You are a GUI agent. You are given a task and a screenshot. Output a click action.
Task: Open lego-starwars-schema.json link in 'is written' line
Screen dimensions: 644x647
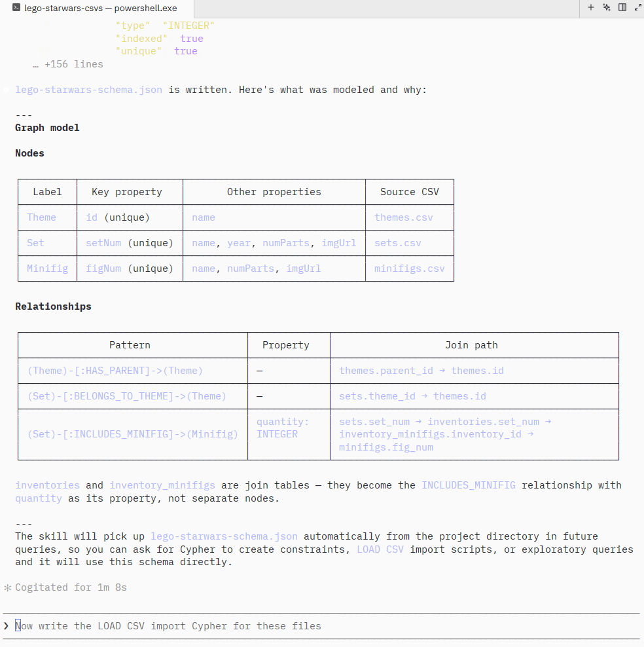88,90
